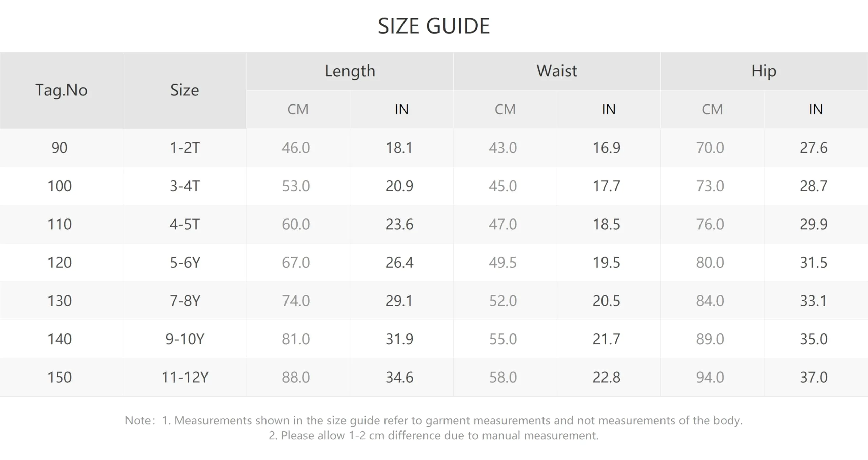868x460 pixels.
Task: Click the 27.6 hip inch value
Action: point(814,148)
